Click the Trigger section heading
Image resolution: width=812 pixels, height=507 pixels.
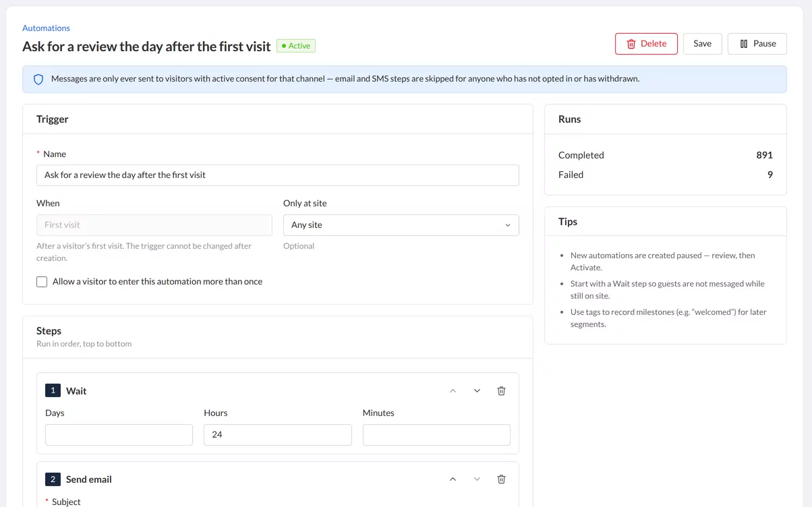click(53, 119)
